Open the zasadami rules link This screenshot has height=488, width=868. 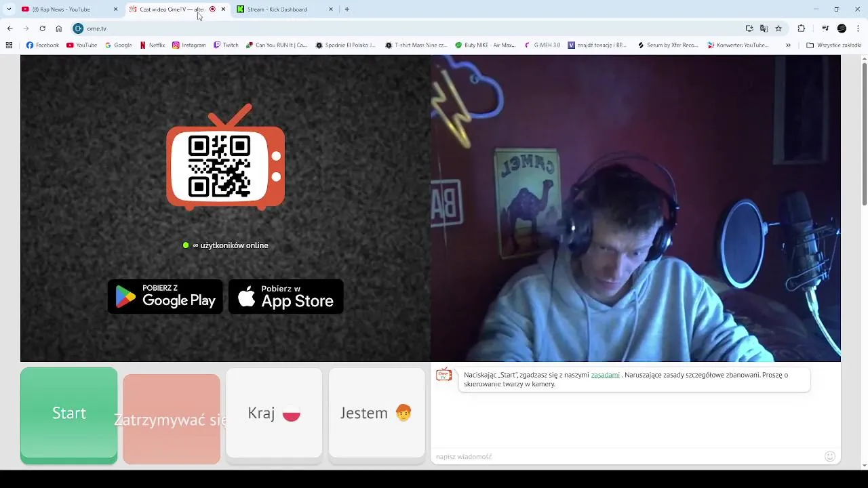coord(605,375)
